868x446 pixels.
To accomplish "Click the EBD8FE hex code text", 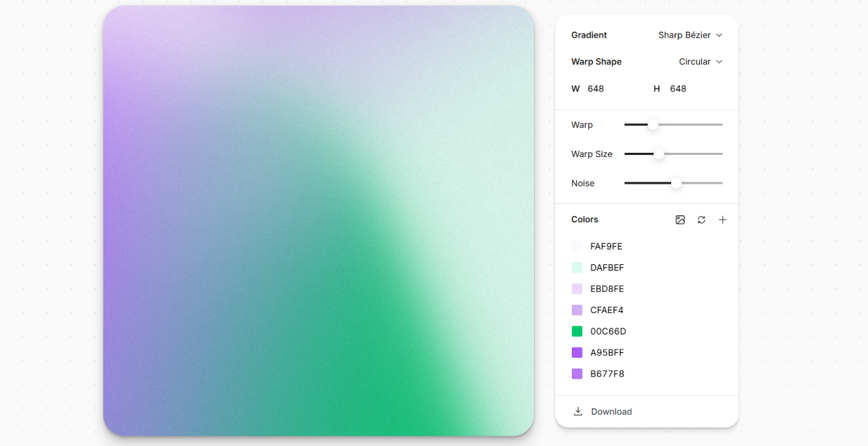I will coord(607,289).
